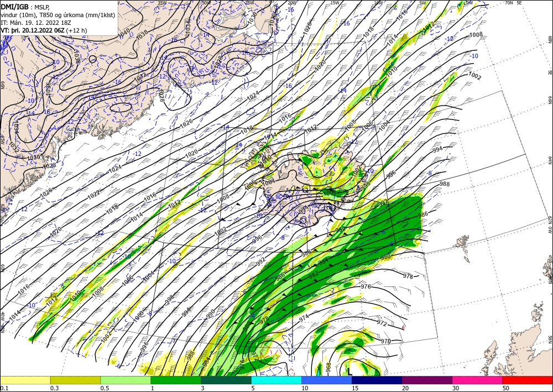
Task: Click the "L" low pressure marker
Action: [349, 371]
